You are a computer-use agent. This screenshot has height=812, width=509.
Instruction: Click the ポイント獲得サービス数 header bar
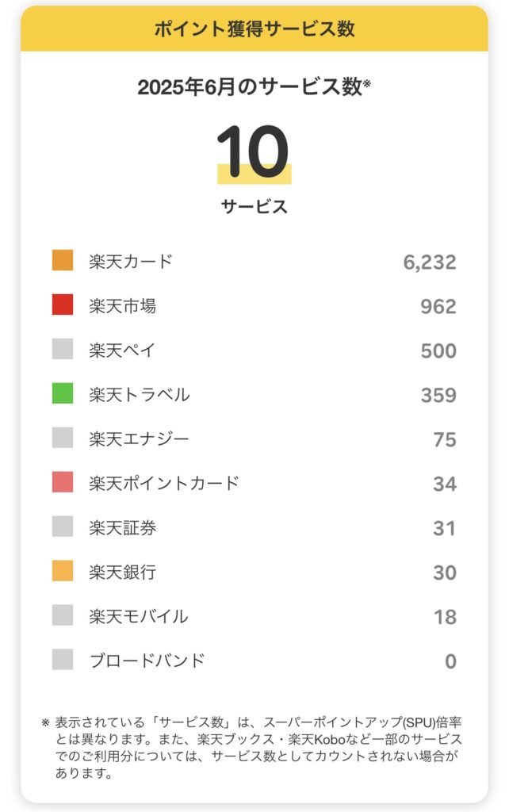click(254, 29)
